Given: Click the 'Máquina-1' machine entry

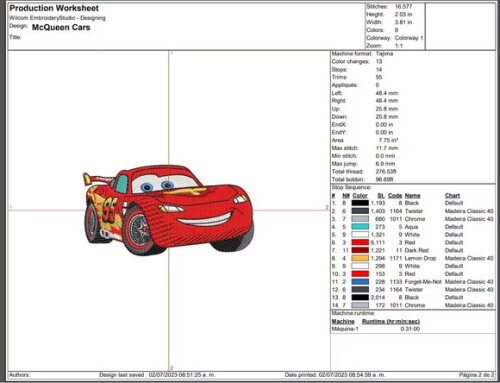Looking at the screenshot, I should tap(345, 329).
